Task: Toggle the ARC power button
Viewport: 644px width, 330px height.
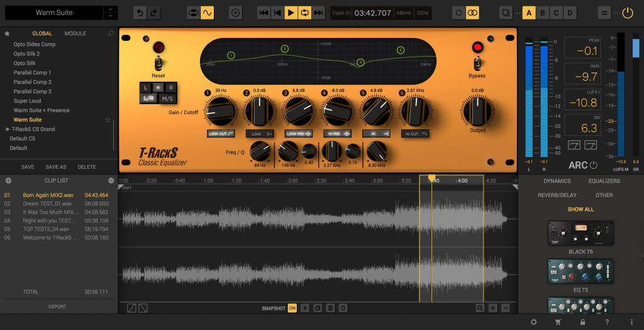Action: click(x=593, y=165)
